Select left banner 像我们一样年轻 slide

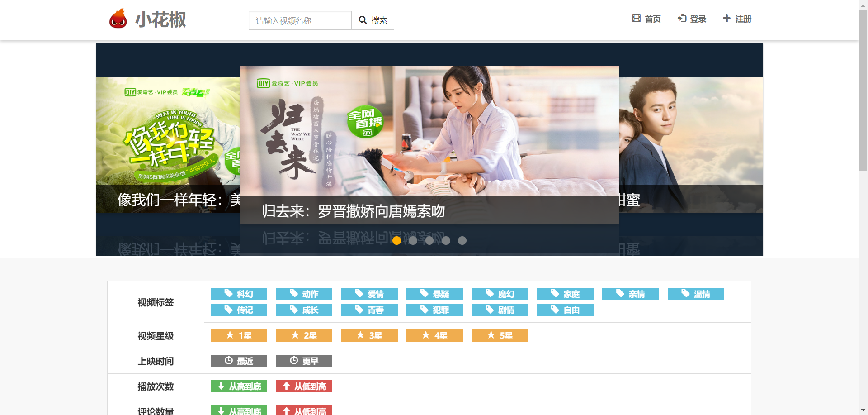coord(168,145)
